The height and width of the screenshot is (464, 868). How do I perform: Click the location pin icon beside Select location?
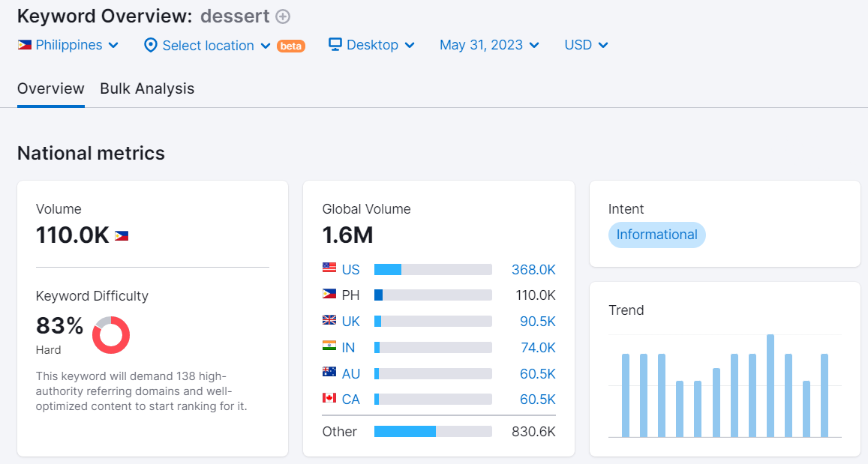click(150, 45)
